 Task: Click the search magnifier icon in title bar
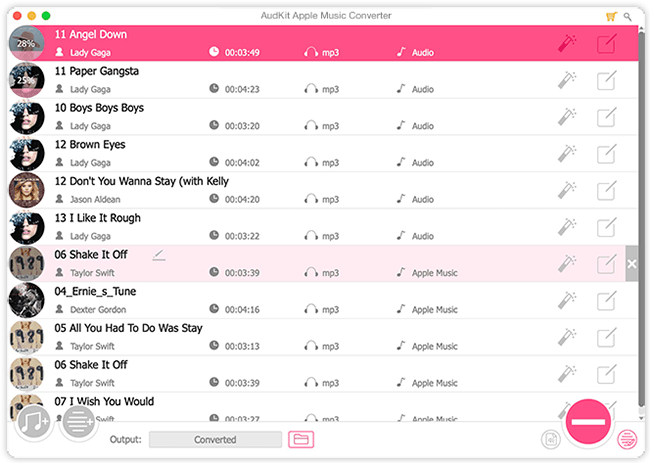tap(628, 17)
